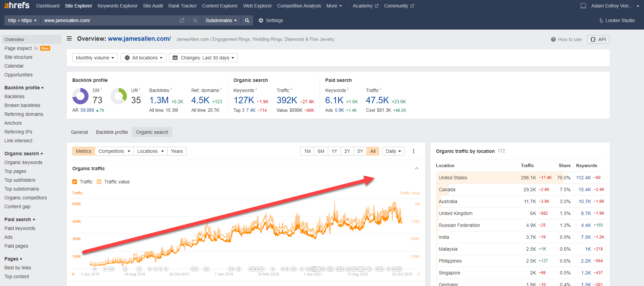Select the United States location row

[520, 178]
